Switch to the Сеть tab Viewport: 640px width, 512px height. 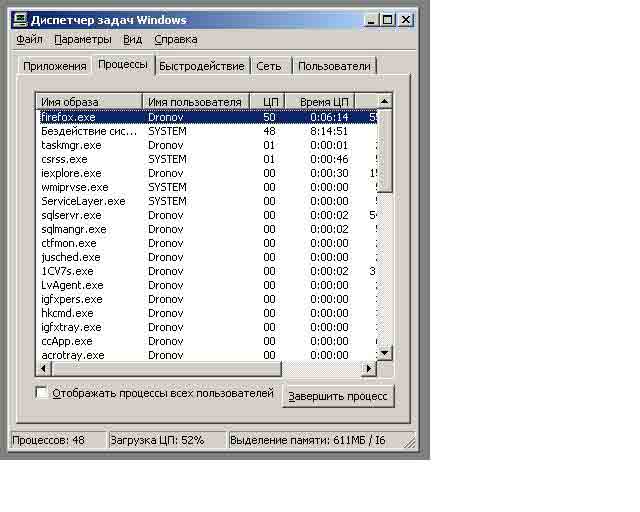coord(269,66)
